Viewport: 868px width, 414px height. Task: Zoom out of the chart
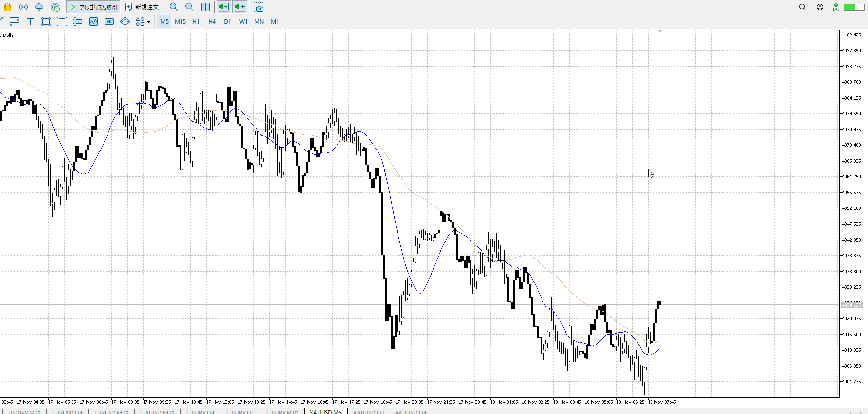pyautogui.click(x=189, y=7)
